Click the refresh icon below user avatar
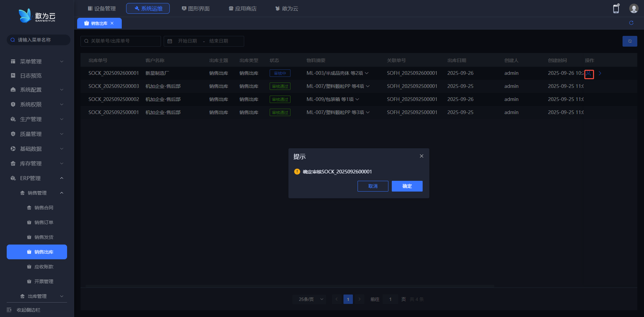This screenshot has height=317, width=644. click(x=631, y=23)
